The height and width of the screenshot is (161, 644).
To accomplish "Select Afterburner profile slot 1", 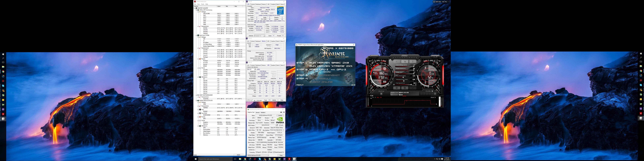I will [x=422, y=94].
